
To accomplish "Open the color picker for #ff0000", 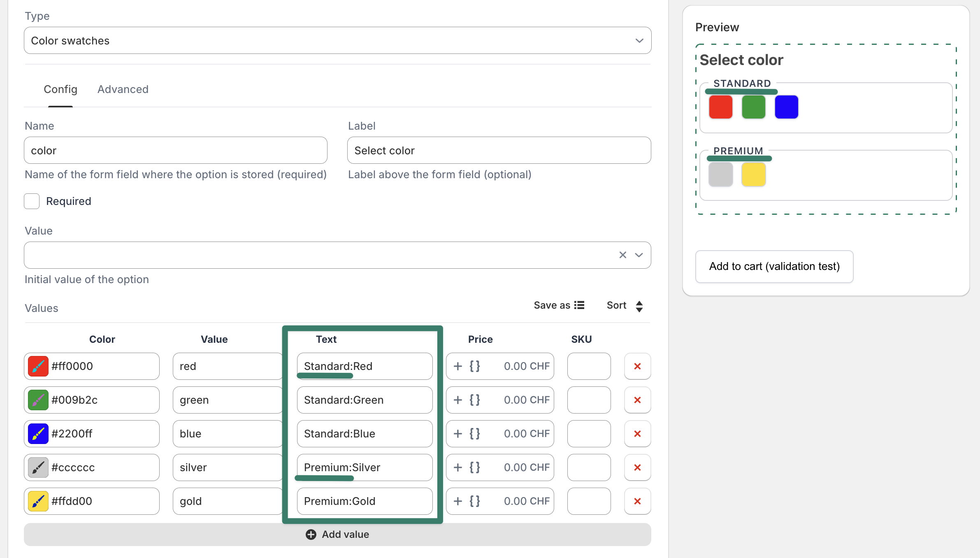I will click(38, 366).
